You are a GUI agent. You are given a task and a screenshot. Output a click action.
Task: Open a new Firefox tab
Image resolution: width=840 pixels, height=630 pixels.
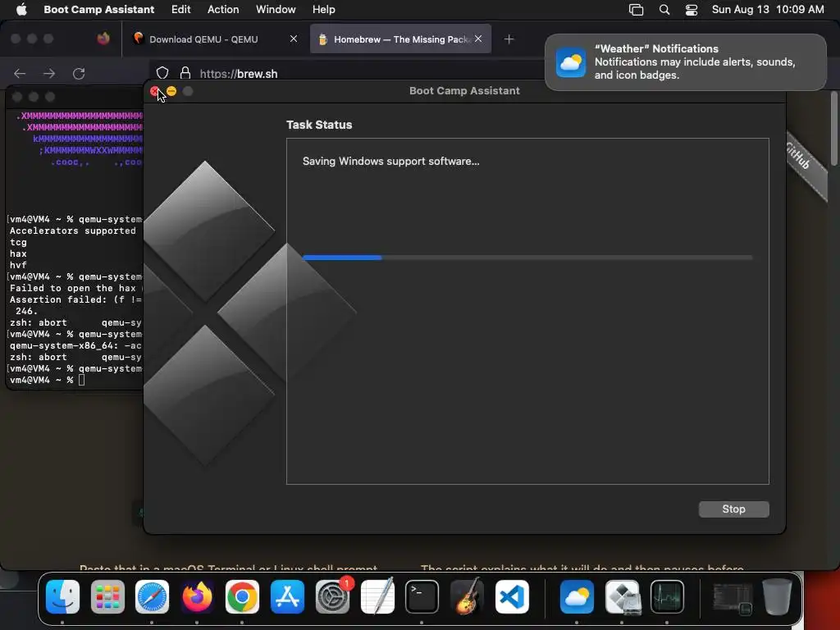pos(509,39)
